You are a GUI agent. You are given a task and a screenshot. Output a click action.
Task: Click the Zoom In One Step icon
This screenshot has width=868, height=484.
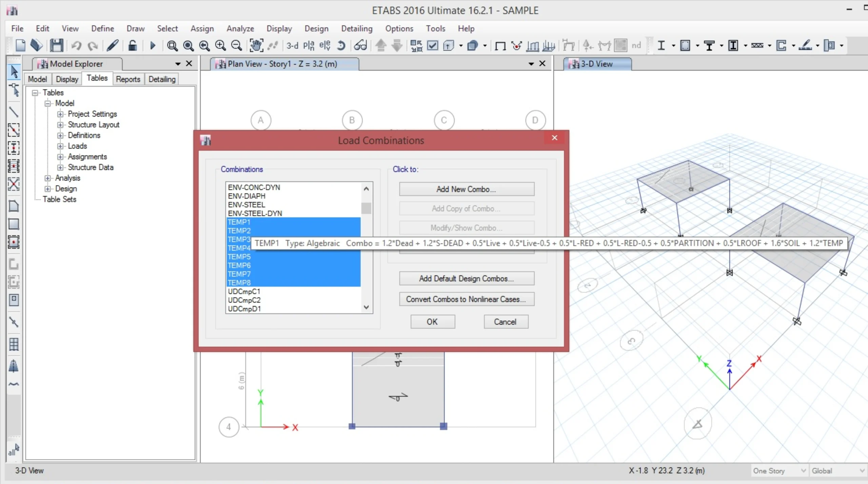click(220, 45)
